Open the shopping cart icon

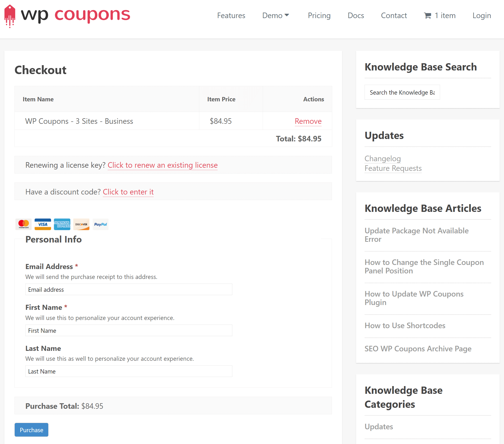coord(427,15)
